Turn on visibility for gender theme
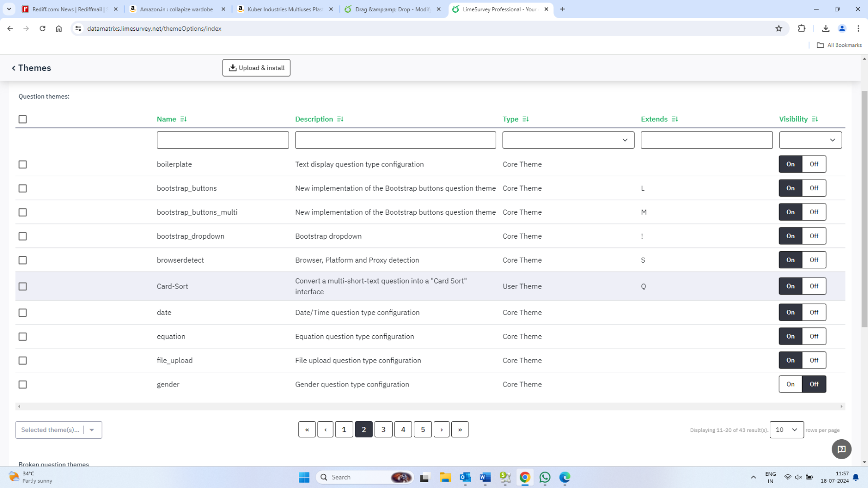The width and height of the screenshot is (868, 488). pos(790,385)
